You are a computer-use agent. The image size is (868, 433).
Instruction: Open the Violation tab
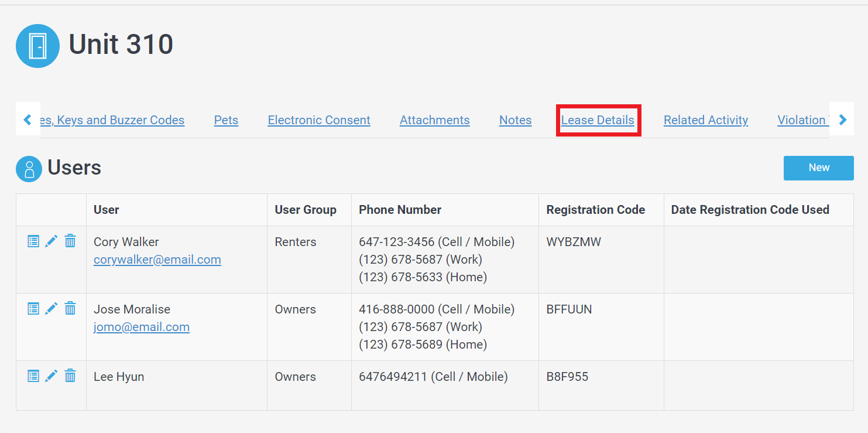coord(803,120)
